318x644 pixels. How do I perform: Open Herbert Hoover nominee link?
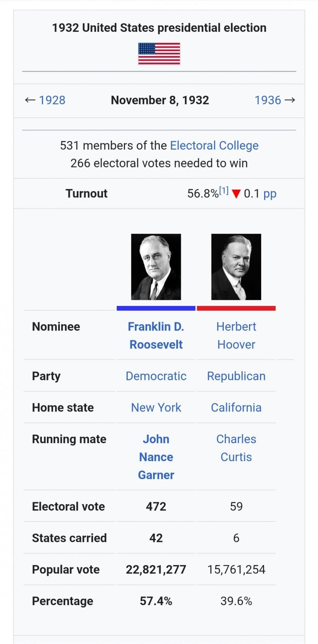point(236,335)
